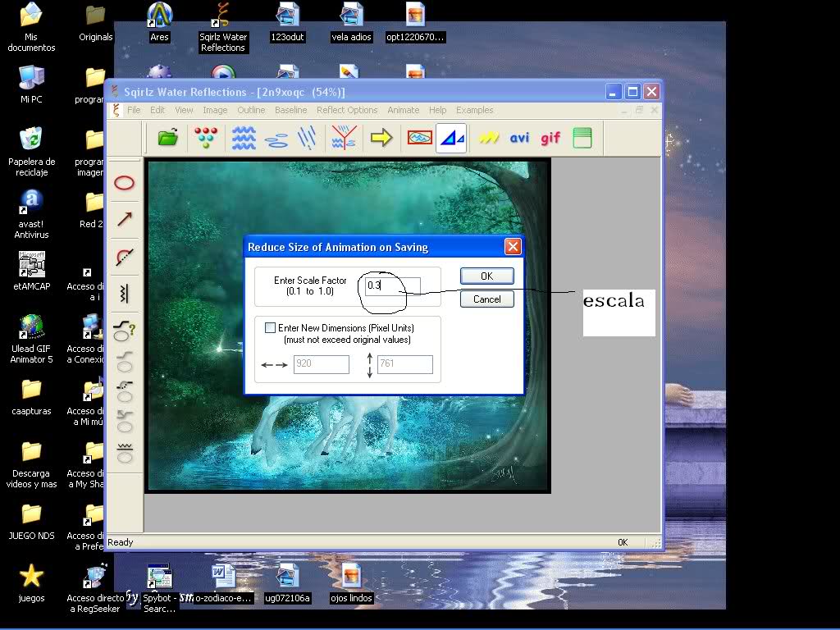
Task: Select the juegos star icon
Action: point(32,583)
